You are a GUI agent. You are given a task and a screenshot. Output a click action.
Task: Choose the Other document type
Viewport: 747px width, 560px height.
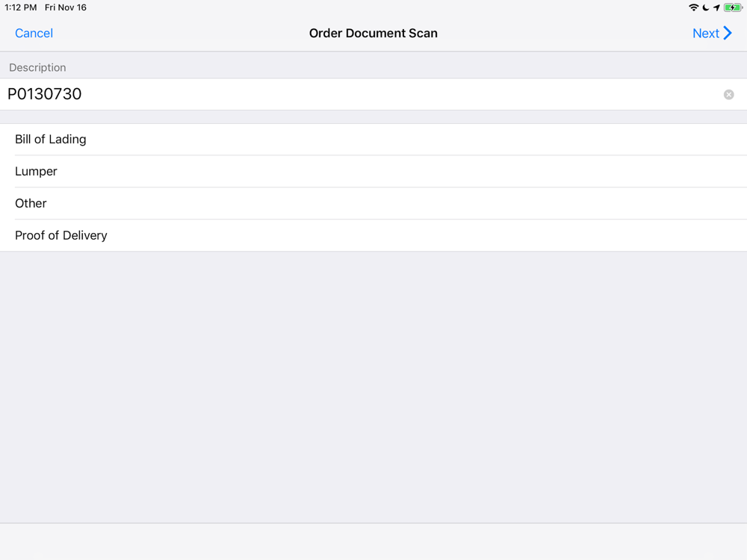(373, 203)
